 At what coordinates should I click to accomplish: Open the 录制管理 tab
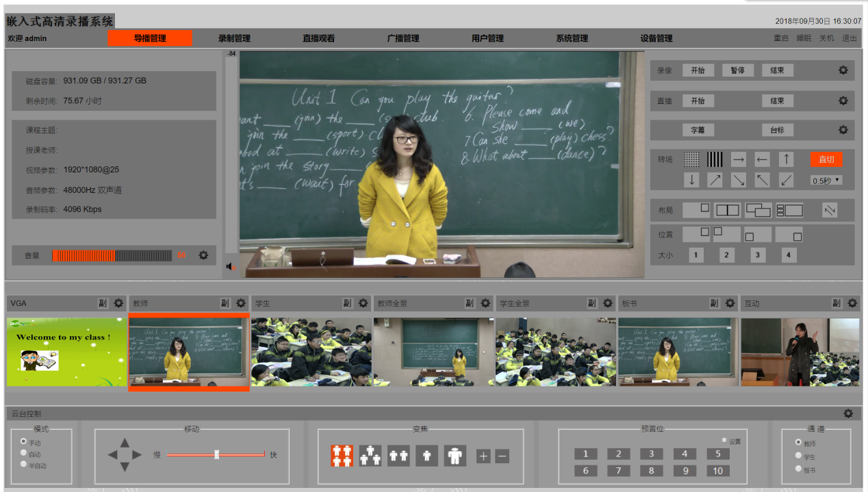[x=234, y=38]
